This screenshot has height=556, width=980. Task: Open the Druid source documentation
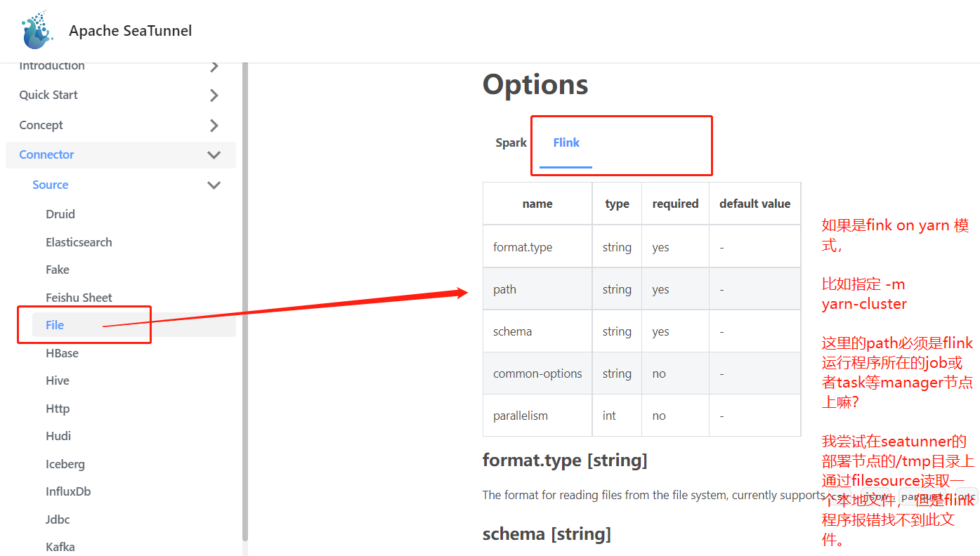(x=59, y=214)
